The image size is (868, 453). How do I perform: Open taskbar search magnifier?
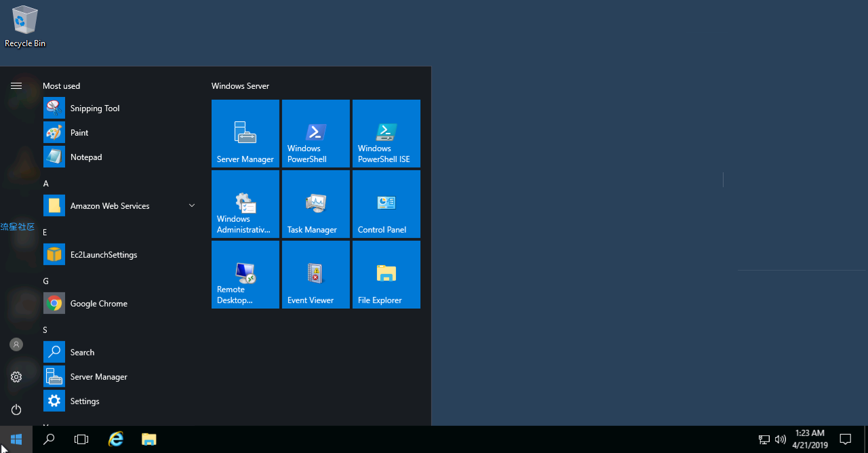[x=49, y=439]
